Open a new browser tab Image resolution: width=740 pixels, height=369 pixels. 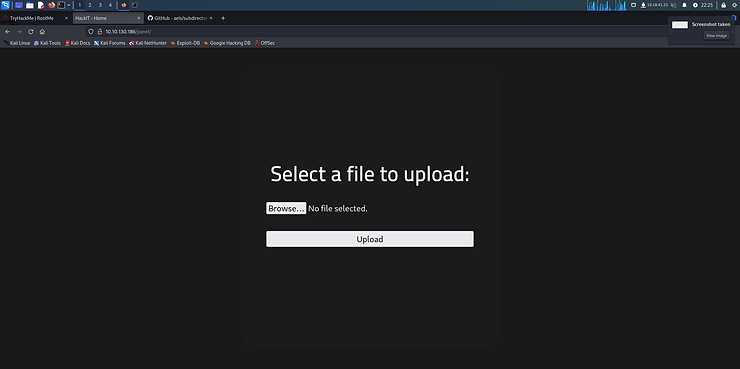[x=223, y=18]
